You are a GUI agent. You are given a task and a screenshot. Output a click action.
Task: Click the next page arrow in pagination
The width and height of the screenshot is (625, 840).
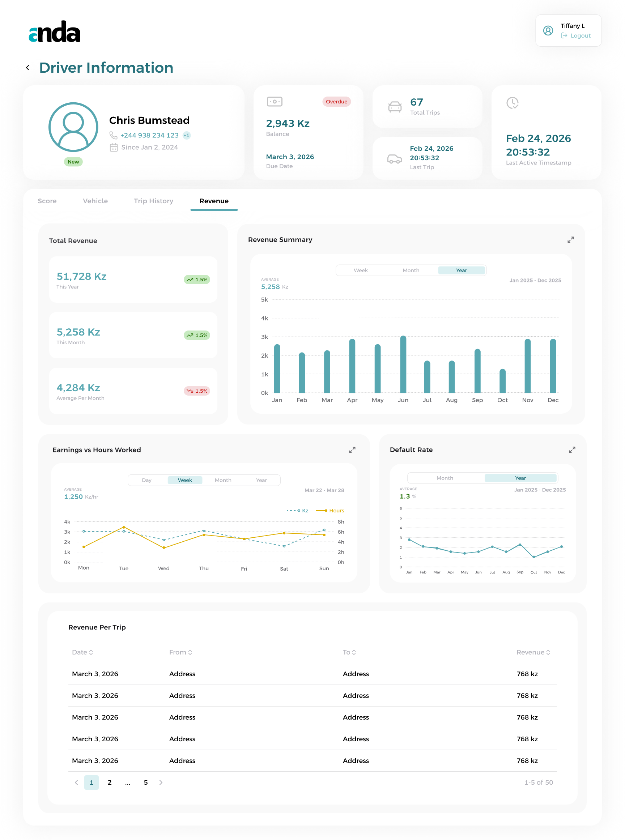tap(161, 782)
